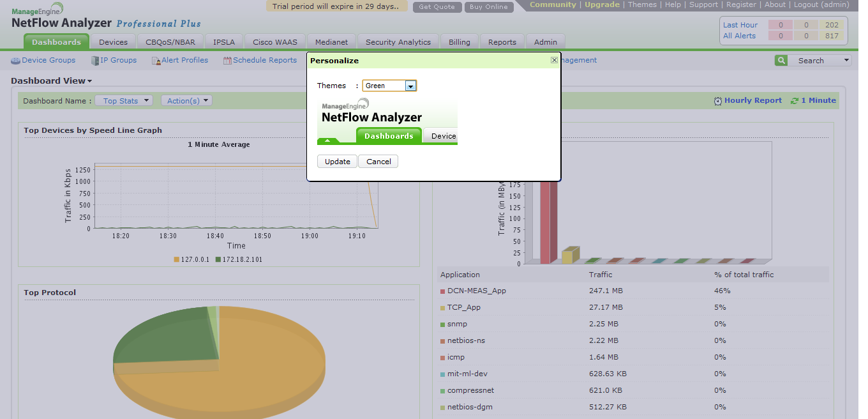Click the 1 Minute refresh link
Viewport: 868px width, 419px height.
(x=818, y=101)
